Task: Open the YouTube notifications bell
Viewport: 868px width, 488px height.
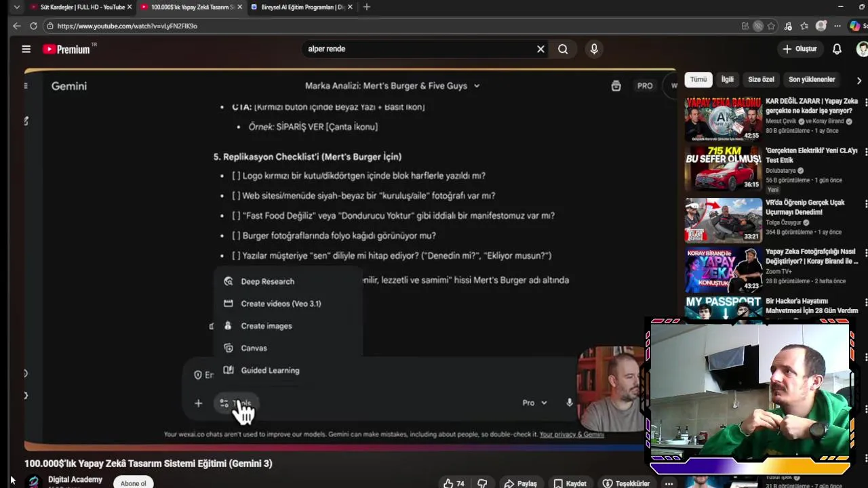Action: coord(837,49)
